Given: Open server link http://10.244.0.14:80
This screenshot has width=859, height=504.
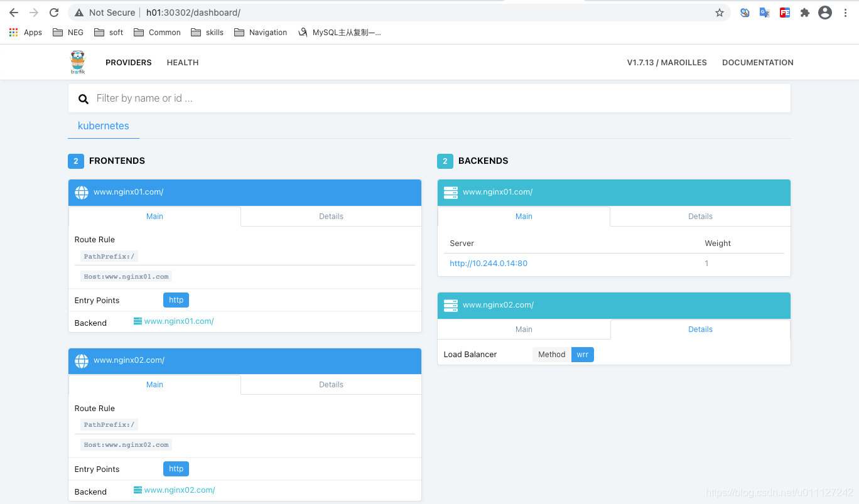Looking at the screenshot, I should (x=489, y=264).
